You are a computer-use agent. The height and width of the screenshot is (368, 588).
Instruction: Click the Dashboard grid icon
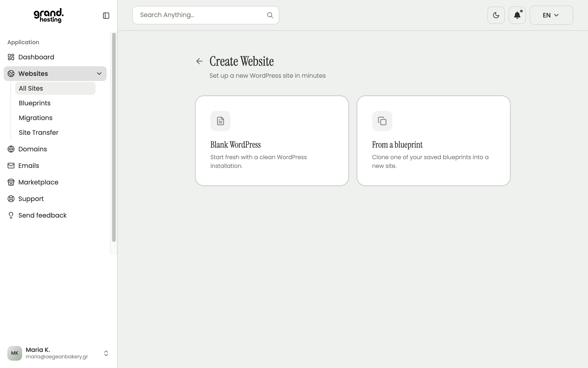point(11,57)
